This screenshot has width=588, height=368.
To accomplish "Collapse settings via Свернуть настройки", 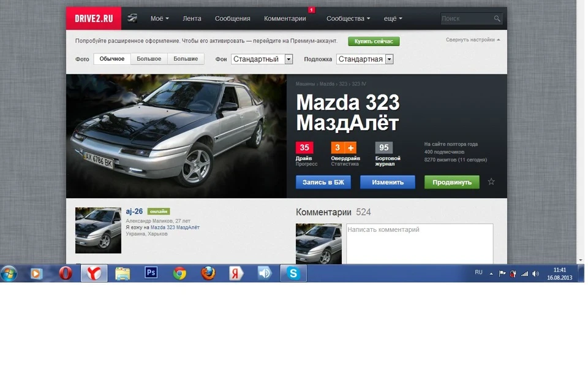I will click(x=472, y=40).
